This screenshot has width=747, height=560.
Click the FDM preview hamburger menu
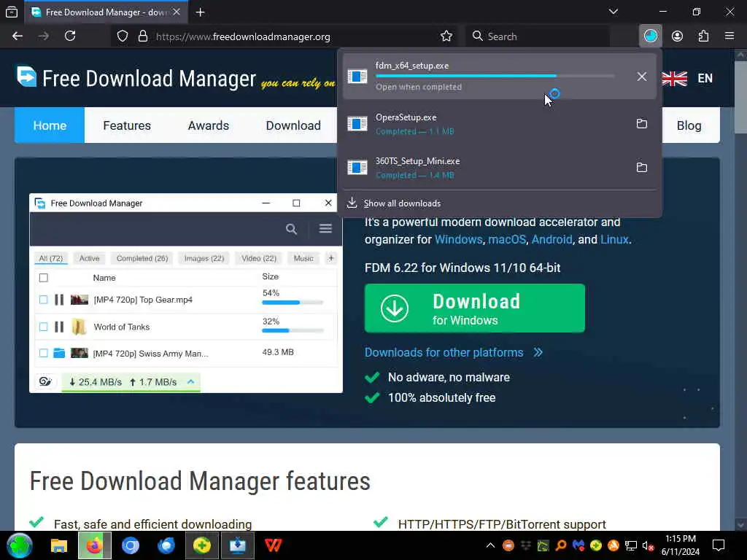(x=325, y=229)
